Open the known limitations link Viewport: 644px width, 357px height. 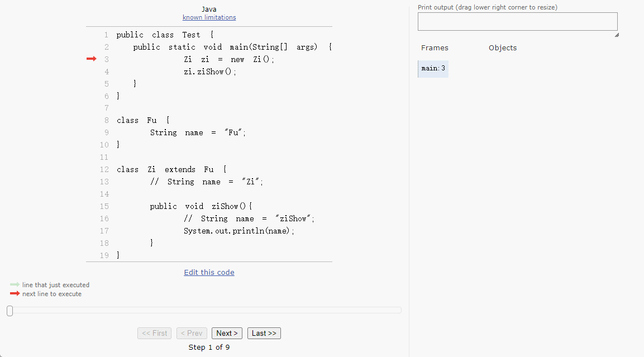(209, 17)
